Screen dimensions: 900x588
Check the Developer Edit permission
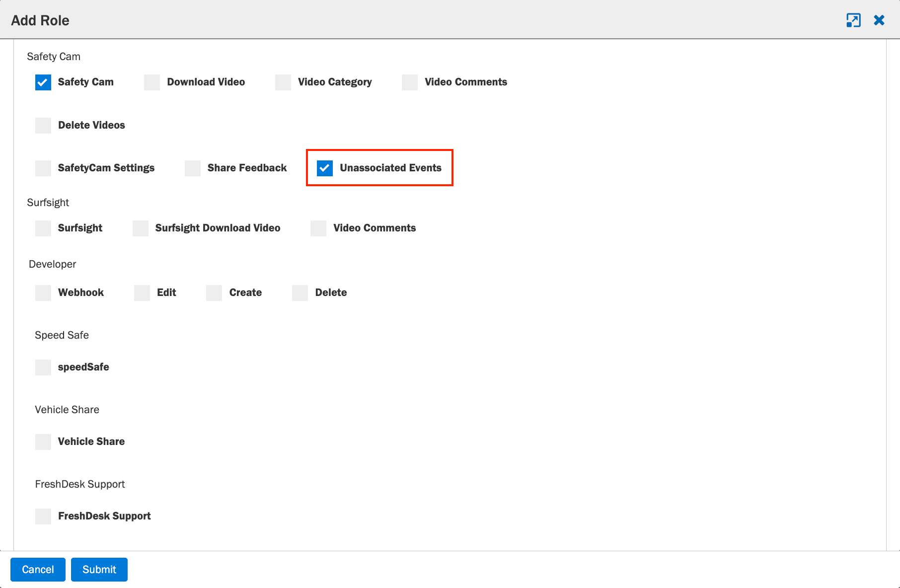click(142, 293)
